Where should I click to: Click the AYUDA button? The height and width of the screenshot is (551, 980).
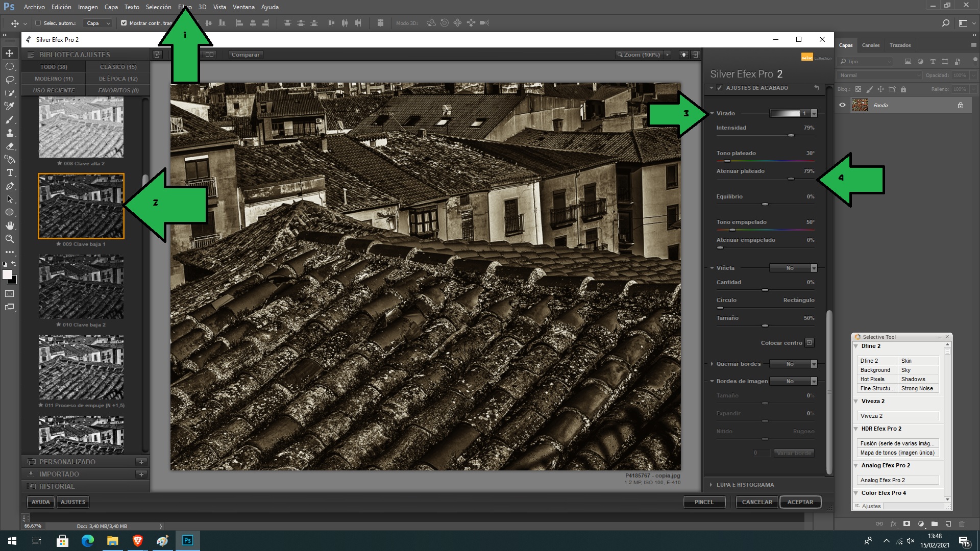click(x=41, y=502)
